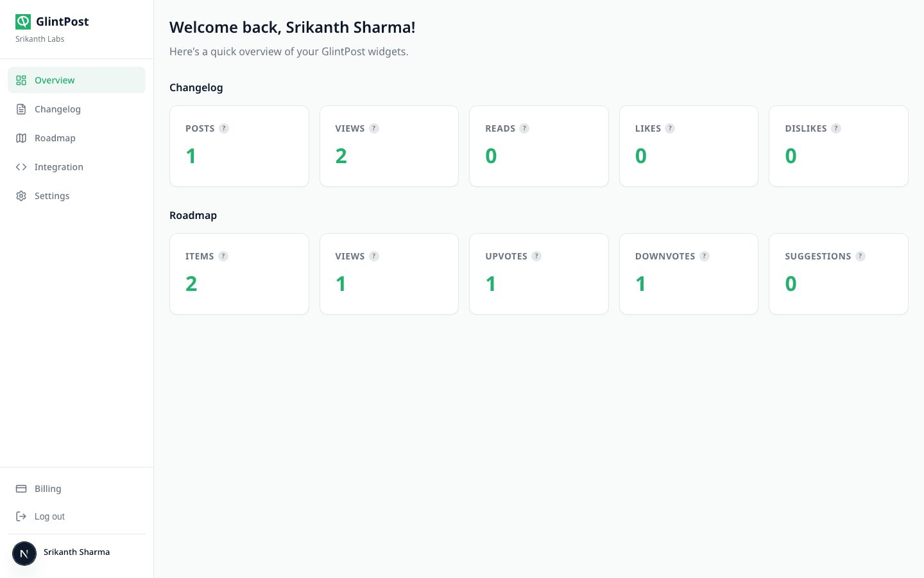Image resolution: width=924 pixels, height=578 pixels.
Task: Click the UPVOTES help icon
Action: [536, 256]
